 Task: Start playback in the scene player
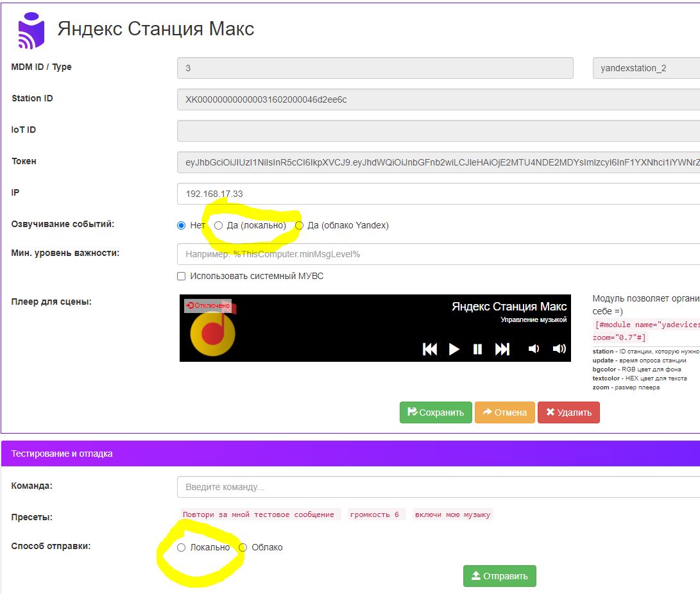[x=454, y=349]
